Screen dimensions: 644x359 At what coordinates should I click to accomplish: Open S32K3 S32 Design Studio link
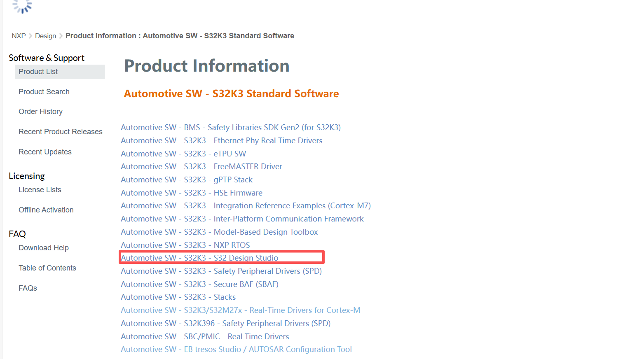pyautogui.click(x=199, y=258)
